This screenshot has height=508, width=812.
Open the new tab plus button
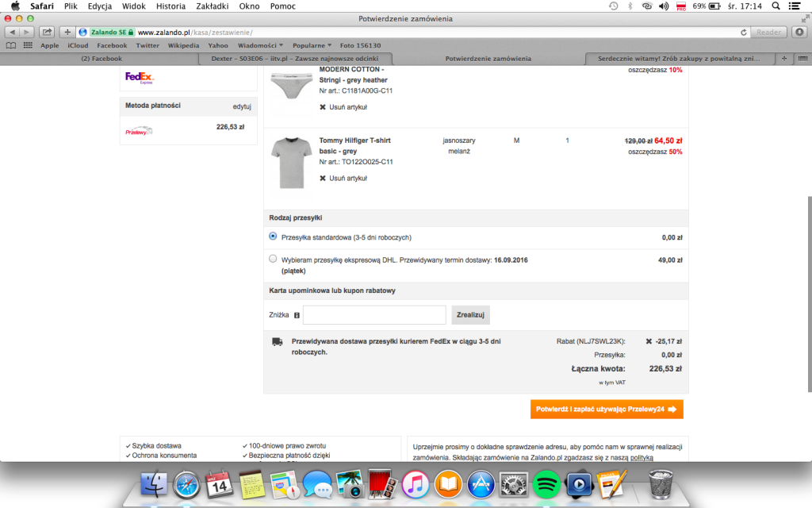coord(783,59)
